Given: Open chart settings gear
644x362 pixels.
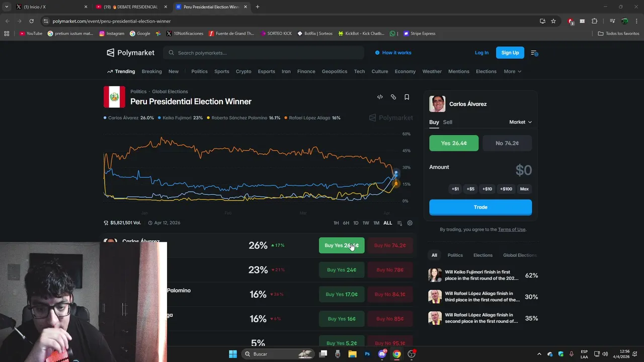Looking at the screenshot, I should [410, 223].
